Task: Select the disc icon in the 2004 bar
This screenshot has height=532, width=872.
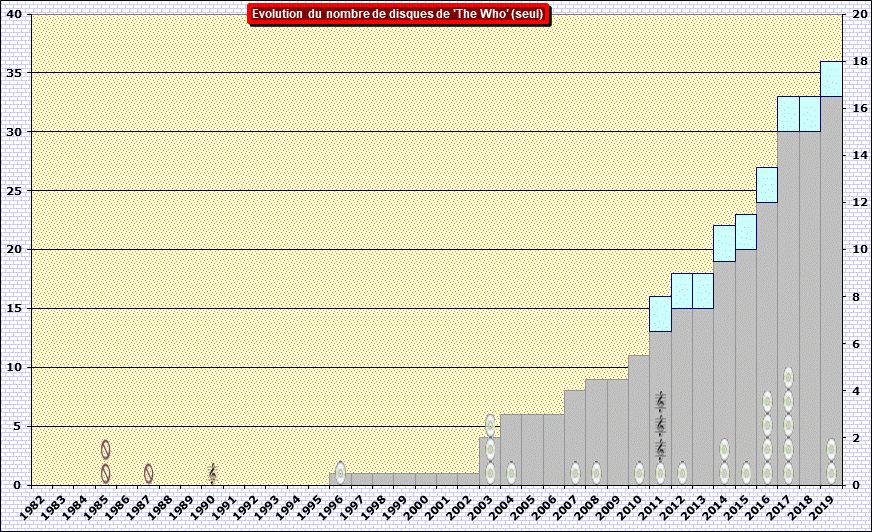Action: pyautogui.click(x=511, y=472)
